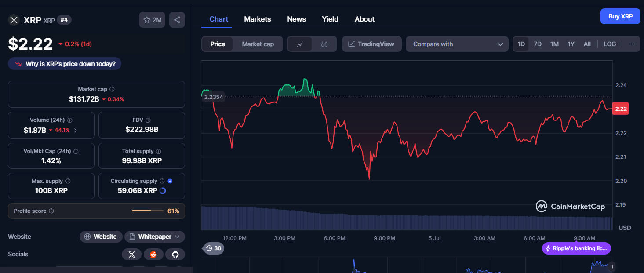Open the Yield tab
The height and width of the screenshot is (273, 644).
330,19
